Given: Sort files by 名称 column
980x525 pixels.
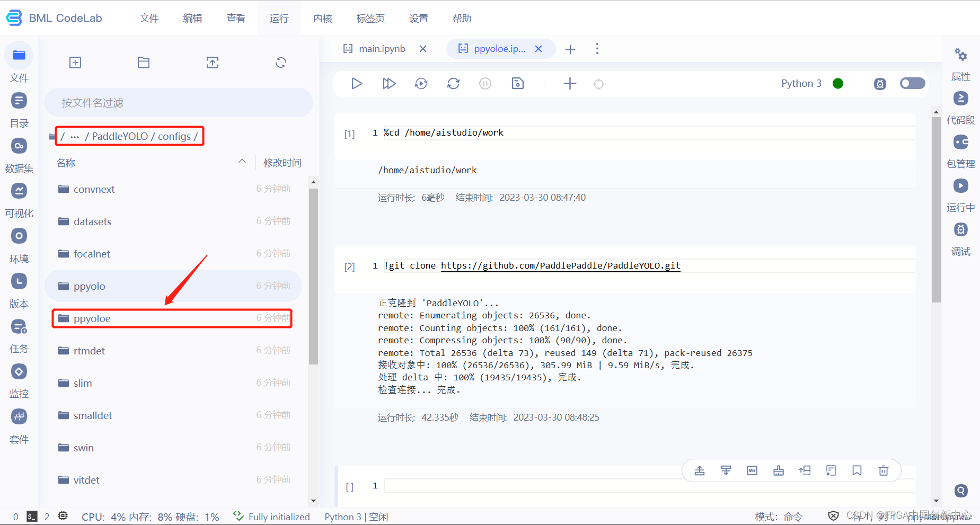Looking at the screenshot, I should 66,163.
